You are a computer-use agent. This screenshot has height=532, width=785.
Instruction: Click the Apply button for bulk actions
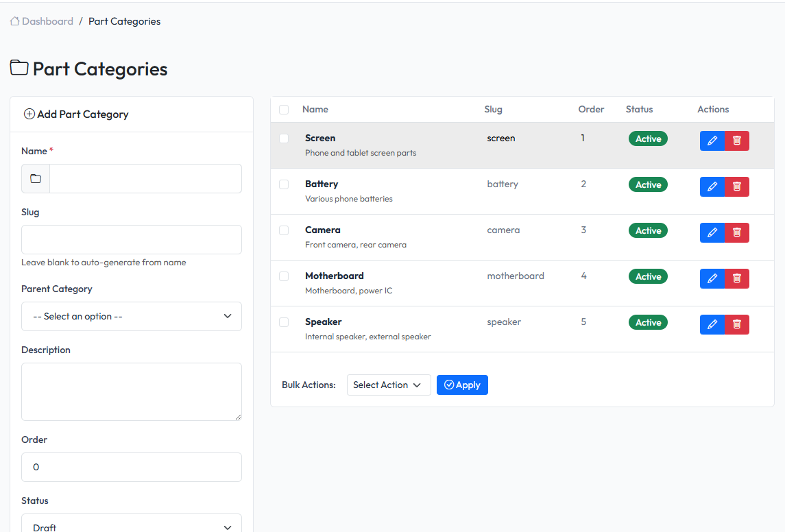pyautogui.click(x=462, y=385)
